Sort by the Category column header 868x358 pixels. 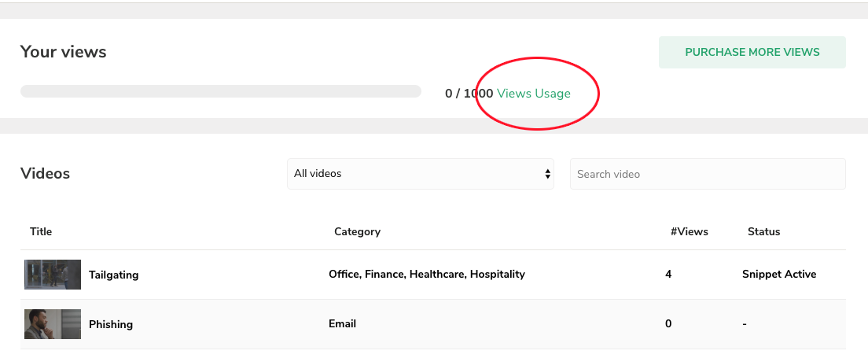(x=357, y=231)
